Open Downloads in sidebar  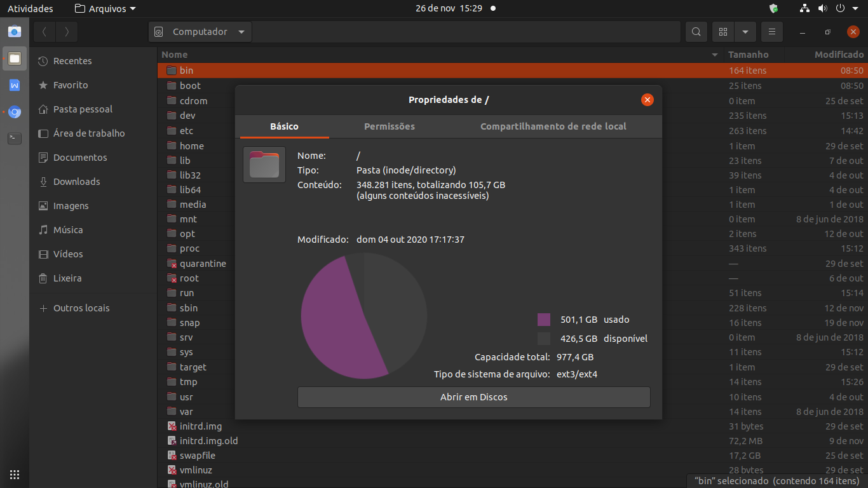93,182
